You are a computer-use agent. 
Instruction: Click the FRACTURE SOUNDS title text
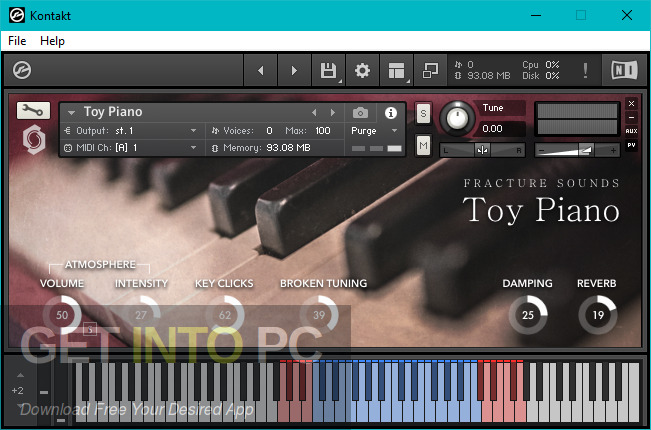pos(541,183)
